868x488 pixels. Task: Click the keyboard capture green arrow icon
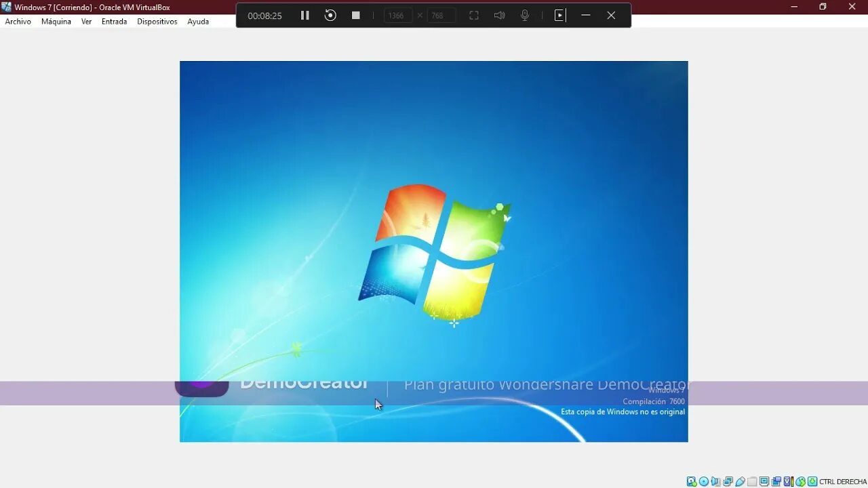coord(812,481)
